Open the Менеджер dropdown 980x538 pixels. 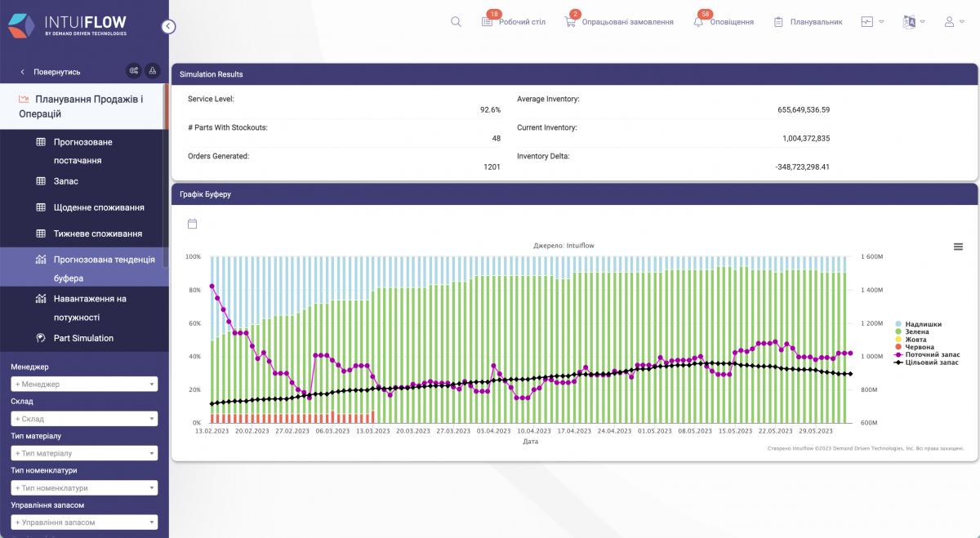[x=84, y=384]
